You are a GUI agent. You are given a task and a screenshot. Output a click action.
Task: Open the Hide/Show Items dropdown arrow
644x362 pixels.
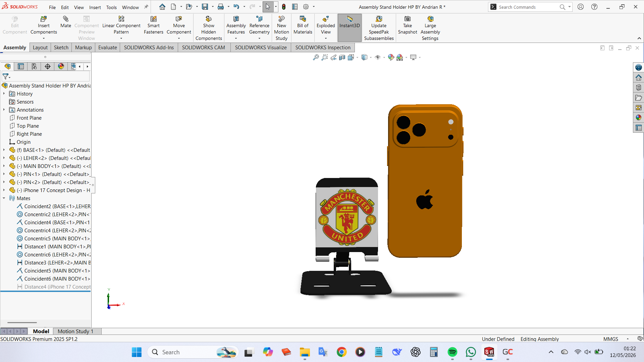(384, 58)
